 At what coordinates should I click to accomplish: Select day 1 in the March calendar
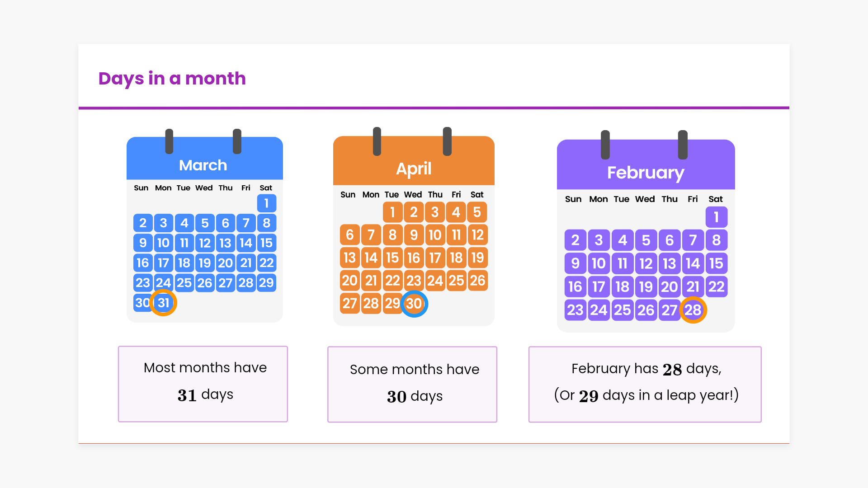tap(266, 203)
